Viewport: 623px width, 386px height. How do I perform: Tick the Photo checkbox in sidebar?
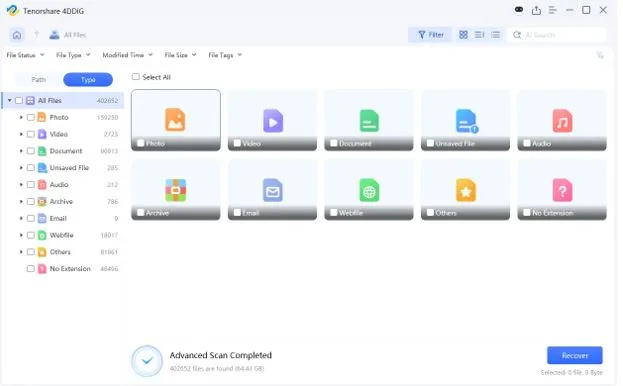[31, 117]
